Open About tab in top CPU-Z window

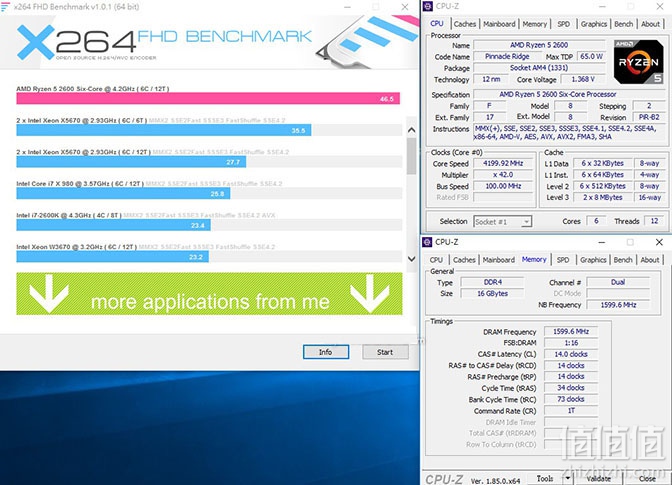[650, 24]
